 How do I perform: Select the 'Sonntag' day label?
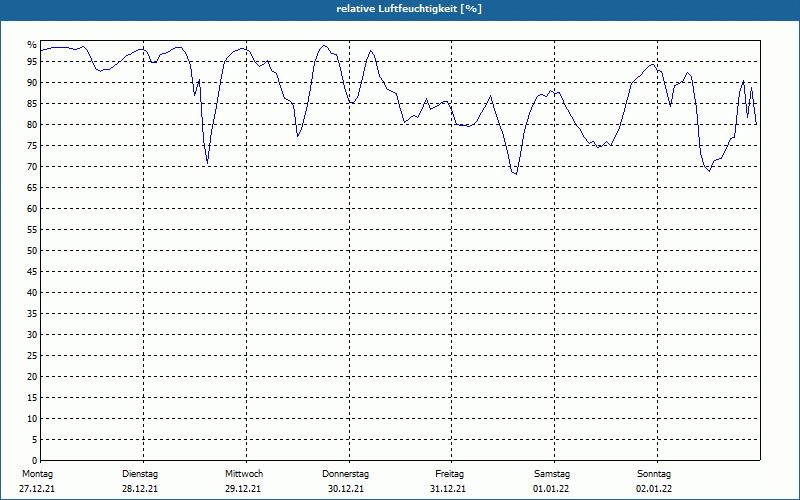tap(654, 474)
